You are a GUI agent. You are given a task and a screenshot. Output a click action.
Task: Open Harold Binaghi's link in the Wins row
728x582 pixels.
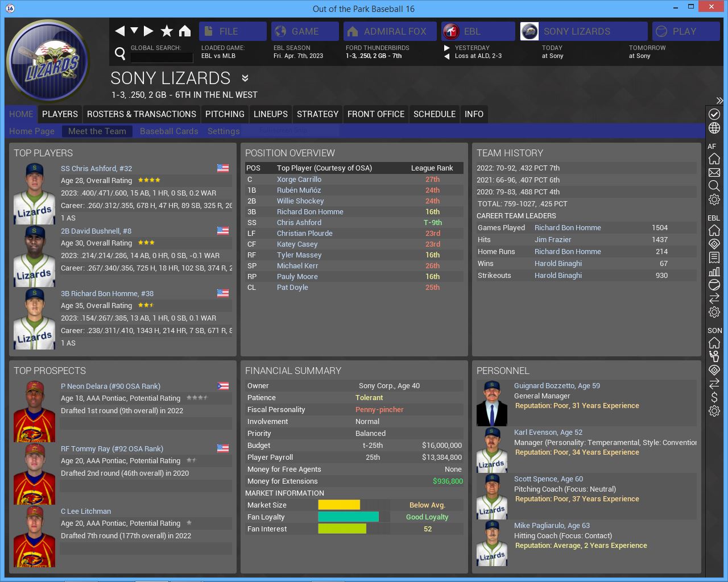tap(558, 263)
